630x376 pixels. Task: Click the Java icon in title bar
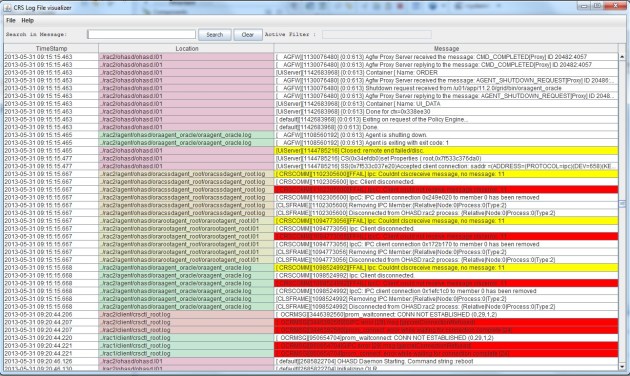(x=8, y=7)
